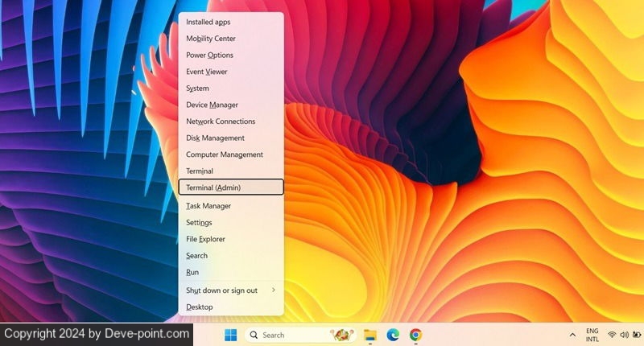
Task: Launch Microsoft Edge from the taskbar
Action: point(393,334)
